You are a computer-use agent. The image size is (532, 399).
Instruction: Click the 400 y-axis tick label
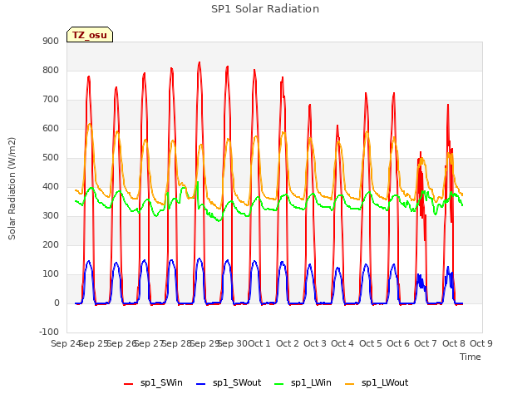51,186
